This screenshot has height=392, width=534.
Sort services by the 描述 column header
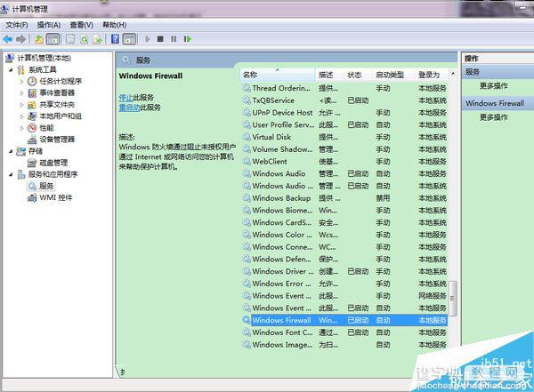(330, 75)
